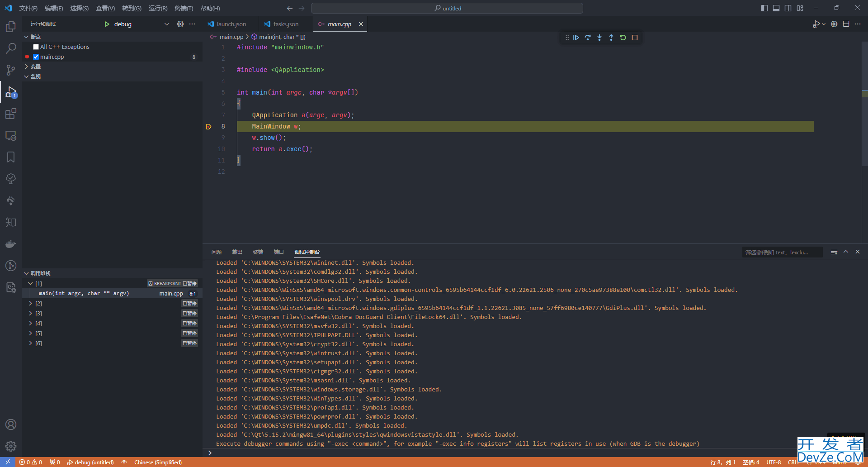The height and width of the screenshot is (467, 868).
Task: Open the Explorer view in activity bar
Action: coord(11,27)
